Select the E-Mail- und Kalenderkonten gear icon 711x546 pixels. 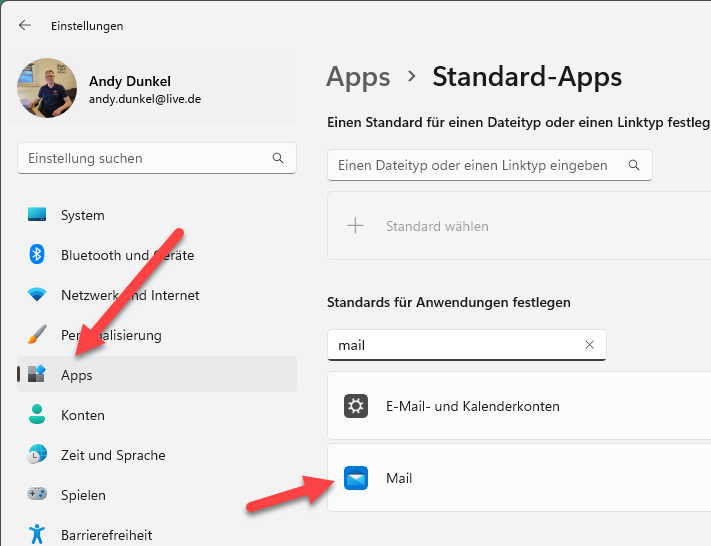coord(356,406)
